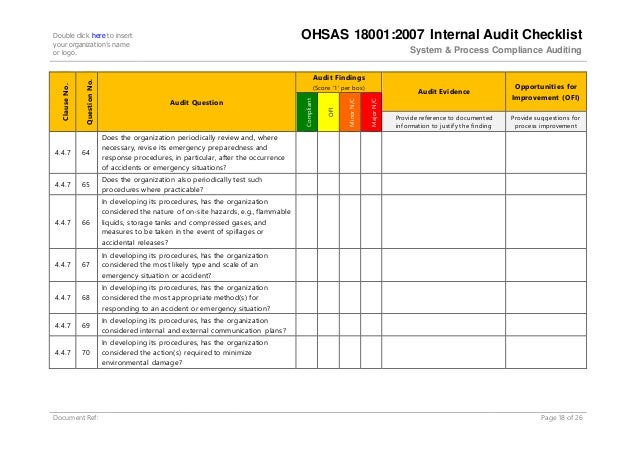Click the Major N/C box for question 70
638x452 pixels.
[371, 352]
